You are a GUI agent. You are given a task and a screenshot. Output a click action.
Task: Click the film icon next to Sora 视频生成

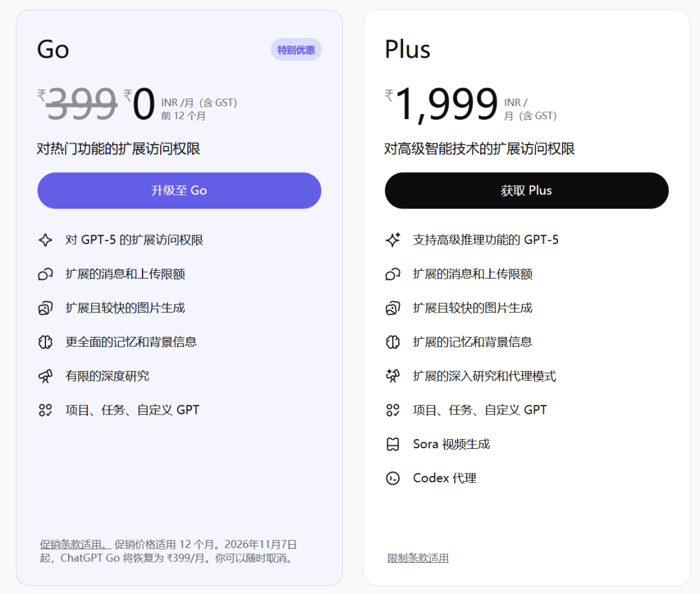coord(393,444)
